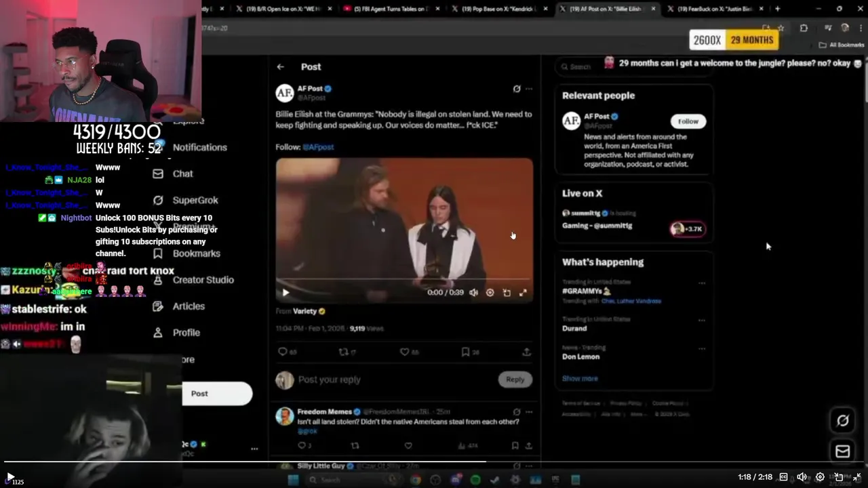Bookmark this page with the star icon
Image resolution: width=868 pixels, height=488 pixels.
pos(781,28)
